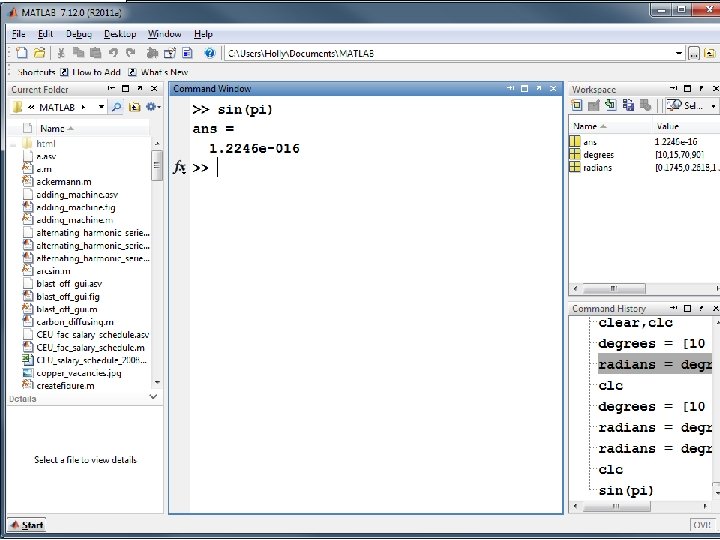
Task: Click in the current directory path field
Action: pyautogui.click(x=449, y=53)
